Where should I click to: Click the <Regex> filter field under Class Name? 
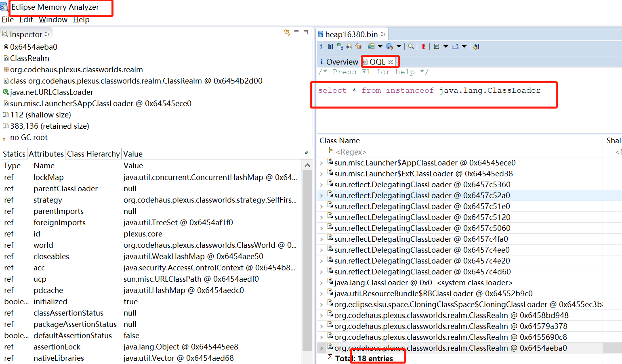(351, 152)
